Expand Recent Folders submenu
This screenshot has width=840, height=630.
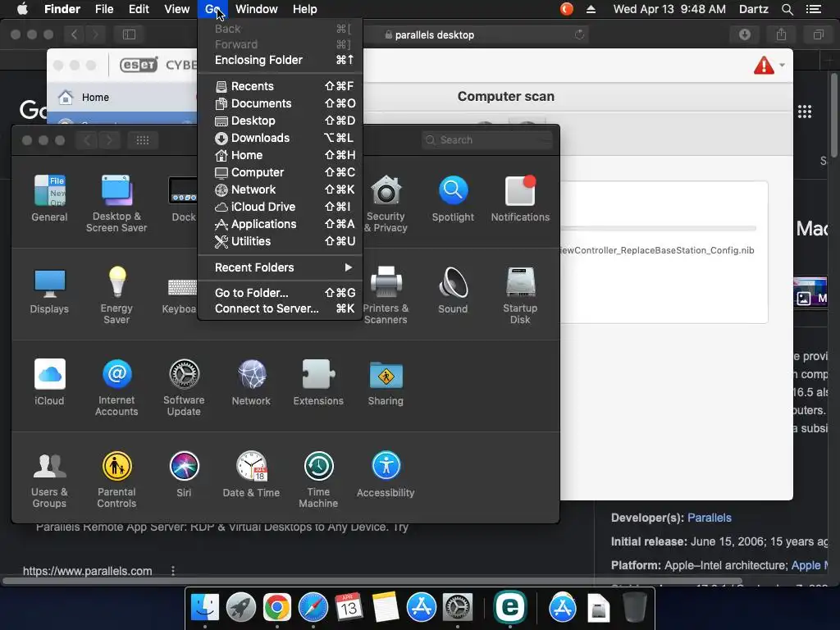(281, 267)
